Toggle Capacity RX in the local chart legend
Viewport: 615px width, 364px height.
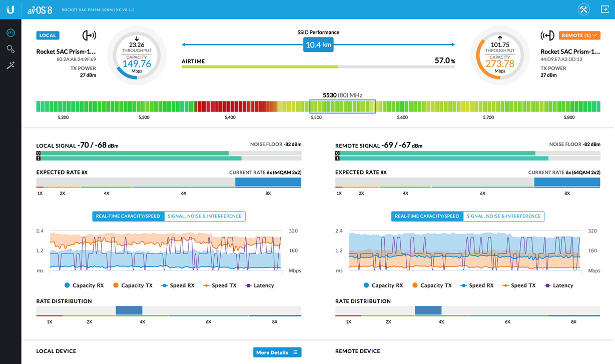click(84, 285)
